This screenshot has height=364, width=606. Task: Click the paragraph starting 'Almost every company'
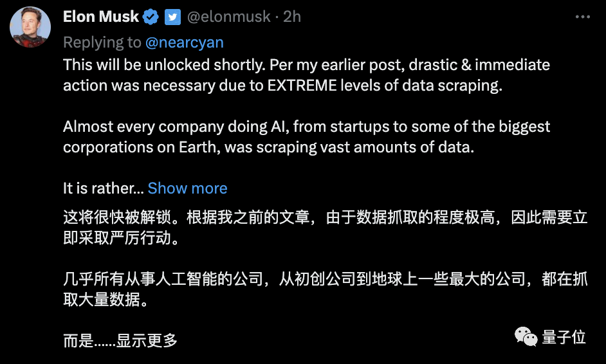click(x=306, y=136)
